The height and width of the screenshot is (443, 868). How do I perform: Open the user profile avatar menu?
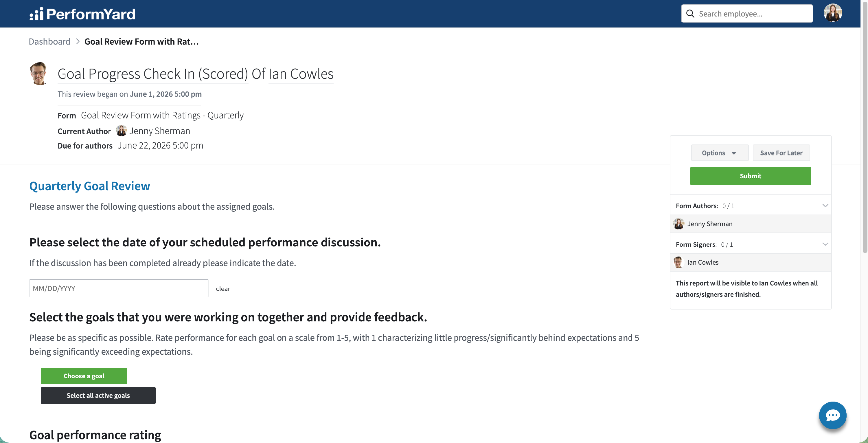[x=833, y=13]
